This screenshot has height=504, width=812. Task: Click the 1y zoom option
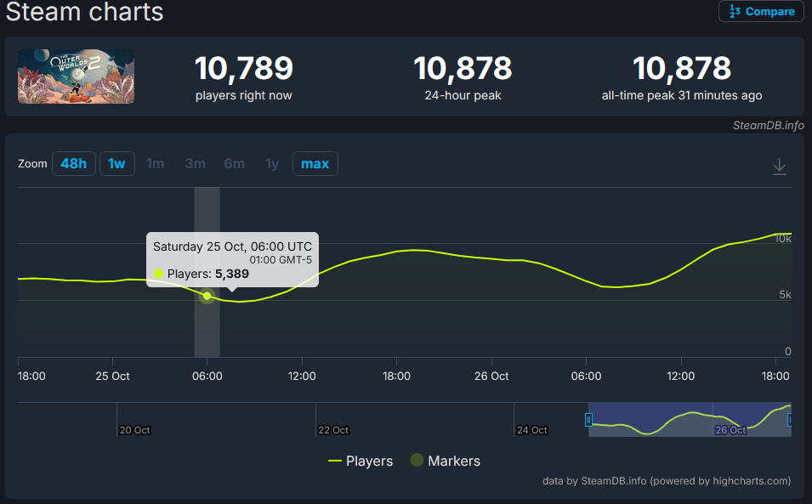point(271,163)
